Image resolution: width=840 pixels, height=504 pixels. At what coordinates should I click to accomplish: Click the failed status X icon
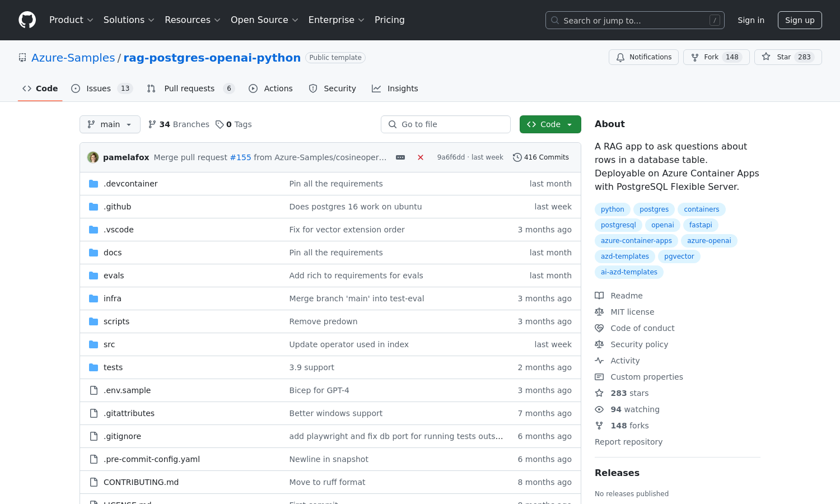tap(421, 157)
